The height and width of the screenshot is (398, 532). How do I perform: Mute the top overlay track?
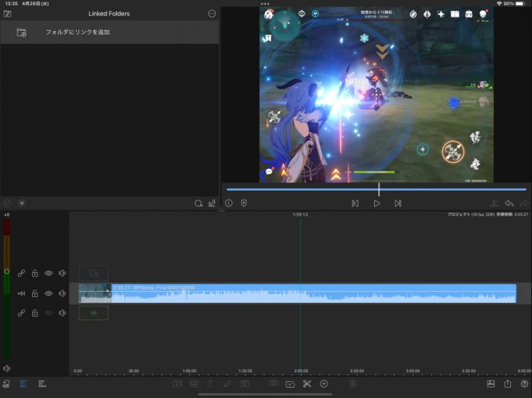coord(62,273)
